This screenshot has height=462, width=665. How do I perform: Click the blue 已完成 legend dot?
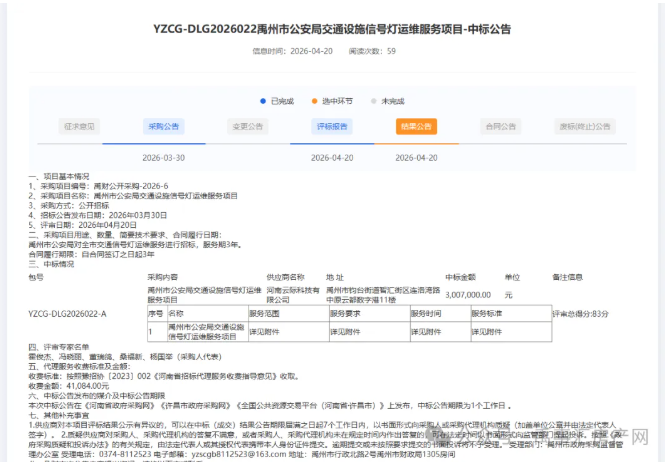pyautogui.click(x=262, y=101)
